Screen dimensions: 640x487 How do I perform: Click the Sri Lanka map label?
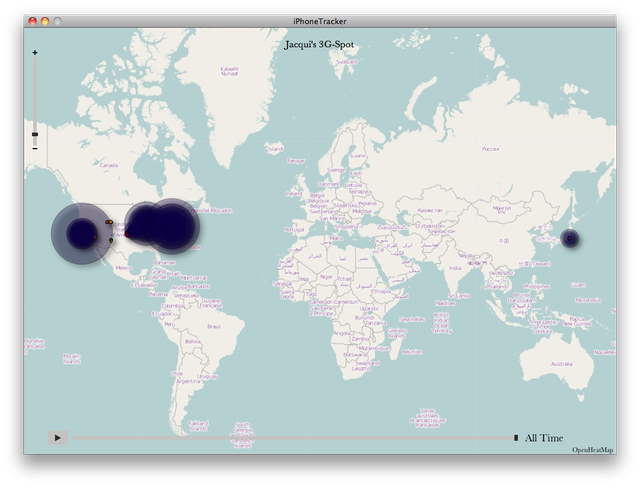[459, 296]
